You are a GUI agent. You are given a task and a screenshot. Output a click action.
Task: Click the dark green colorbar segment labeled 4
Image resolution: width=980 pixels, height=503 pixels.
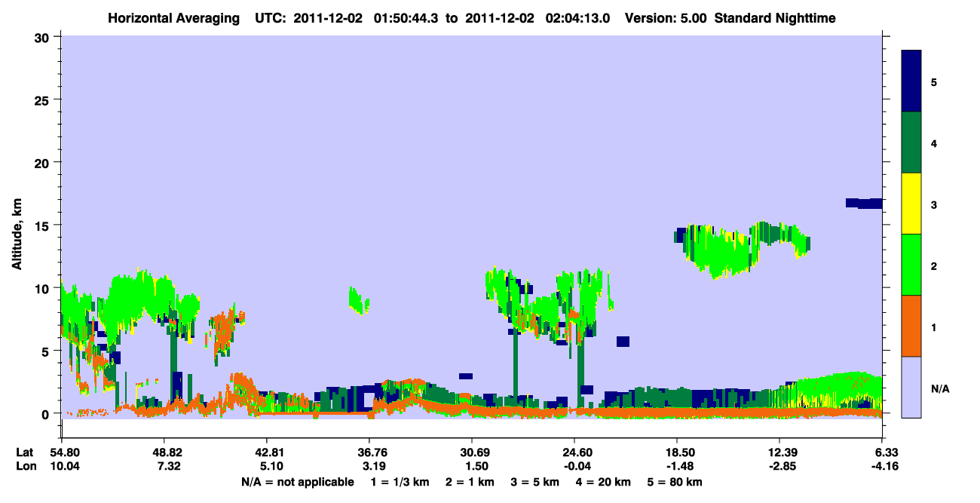tap(911, 143)
